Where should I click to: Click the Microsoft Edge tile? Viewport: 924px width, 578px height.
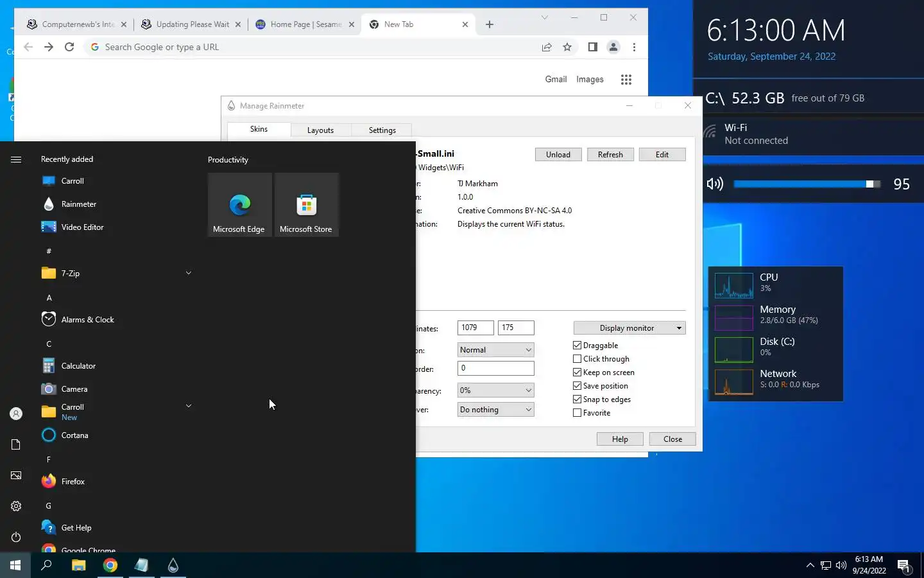(239, 205)
